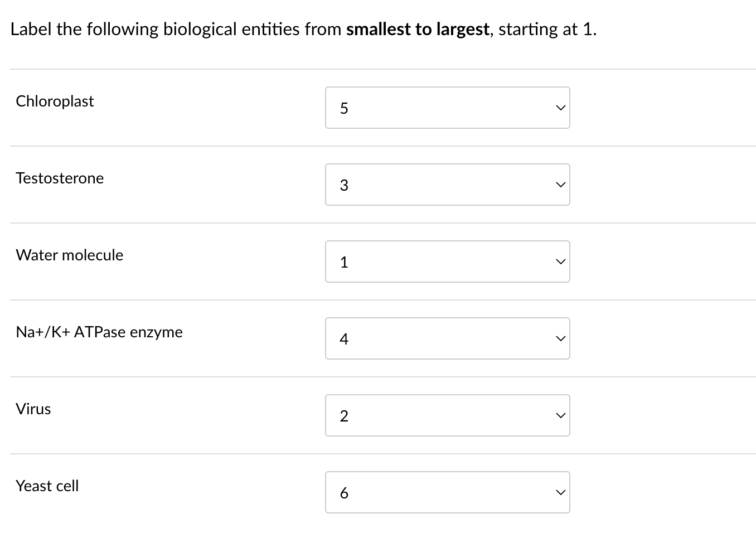Click the chevron on the Chloroplast dropdown
This screenshot has height=533, width=756.
click(560, 107)
